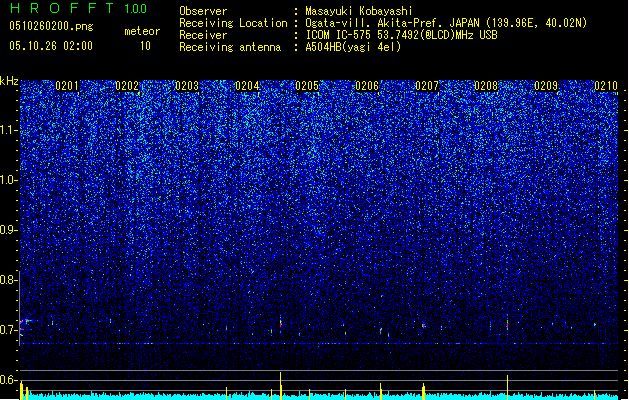Select the filename 0510260200.png
The image size is (629, 400).
point(51,26)
